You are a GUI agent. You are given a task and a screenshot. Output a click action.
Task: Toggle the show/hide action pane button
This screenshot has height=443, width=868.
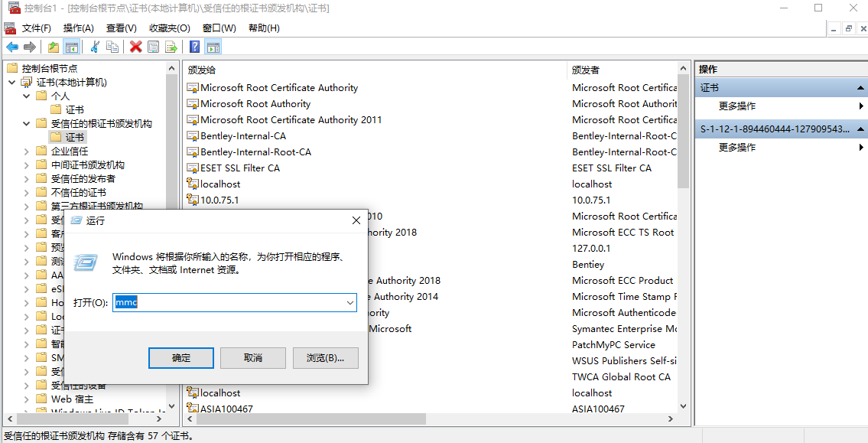213,47
